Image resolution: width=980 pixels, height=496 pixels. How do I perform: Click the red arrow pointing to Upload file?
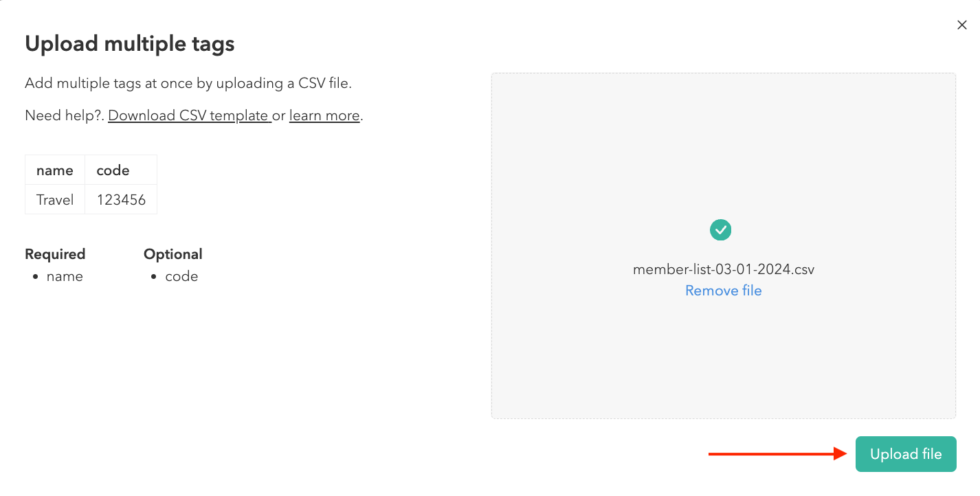[778, 453]
